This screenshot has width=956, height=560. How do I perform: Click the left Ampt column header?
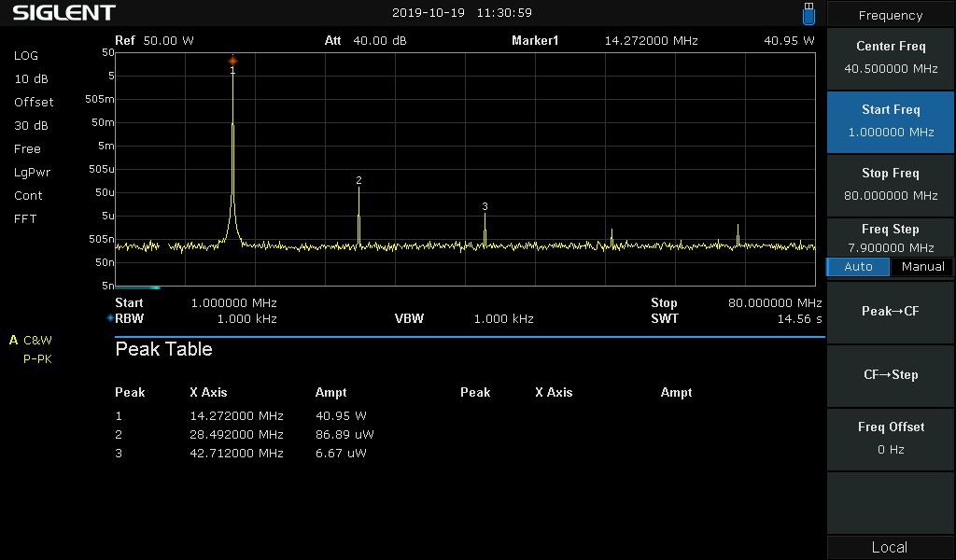330,392
